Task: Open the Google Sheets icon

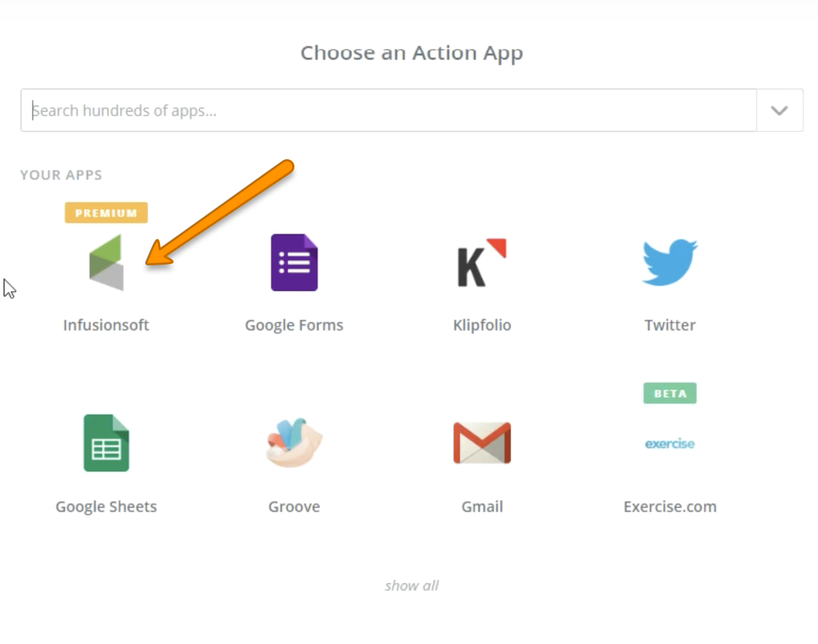Action: (x=106, y=443)
